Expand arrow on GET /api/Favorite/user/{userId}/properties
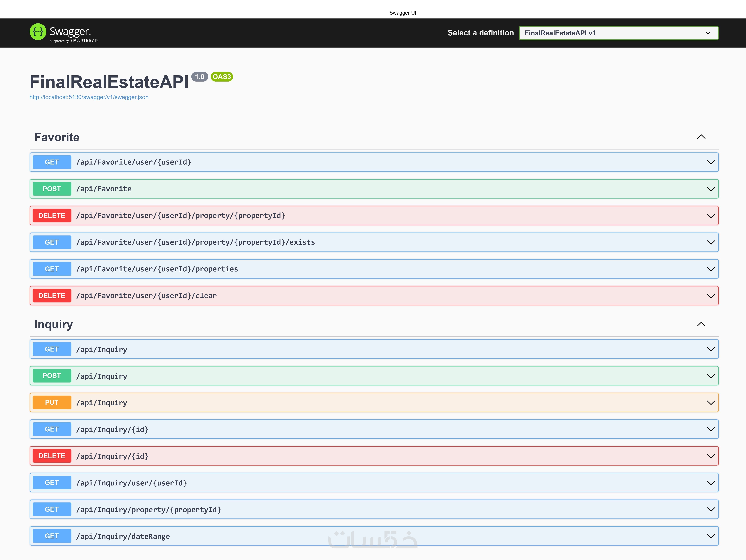 pyautogui.click(x=711, y=269)
